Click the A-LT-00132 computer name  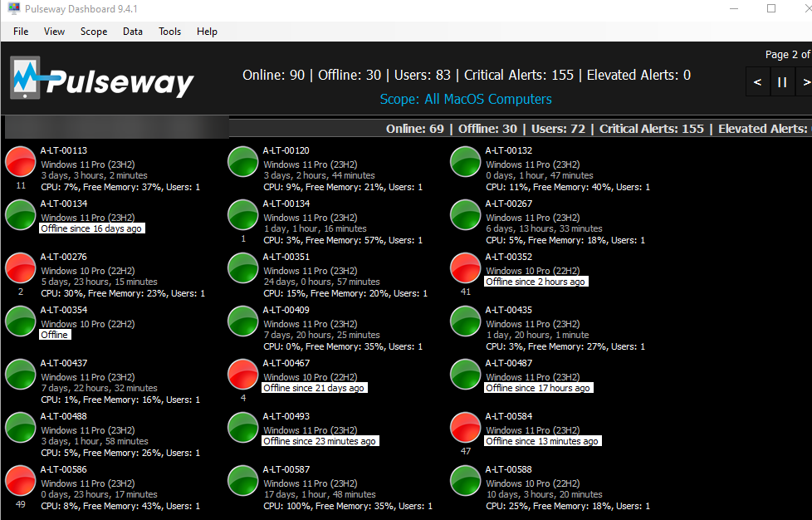[508, 150]
